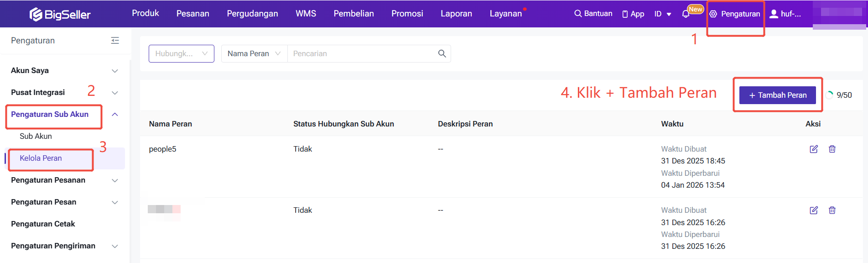Viewport: 868px width, 263px height.
Task: Open the Nama Peran filter dropdown
Action: coord(254,53)
